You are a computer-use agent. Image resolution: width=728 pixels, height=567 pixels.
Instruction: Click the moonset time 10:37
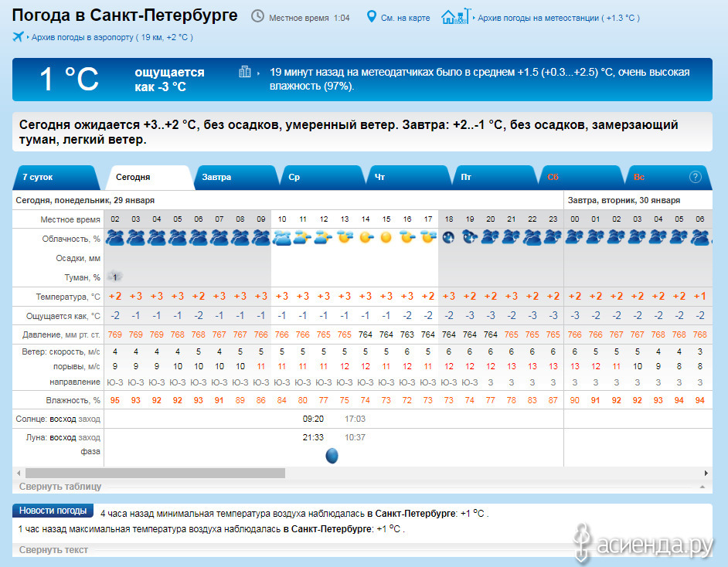click(355, 437)
